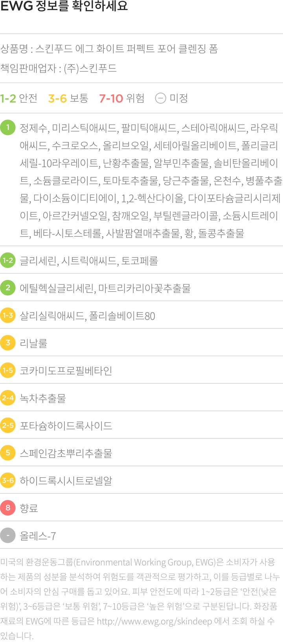Viewport: 283px width, 644px height.
Task: Click the 7-10 위험 legend label
Action: point(122,98)
